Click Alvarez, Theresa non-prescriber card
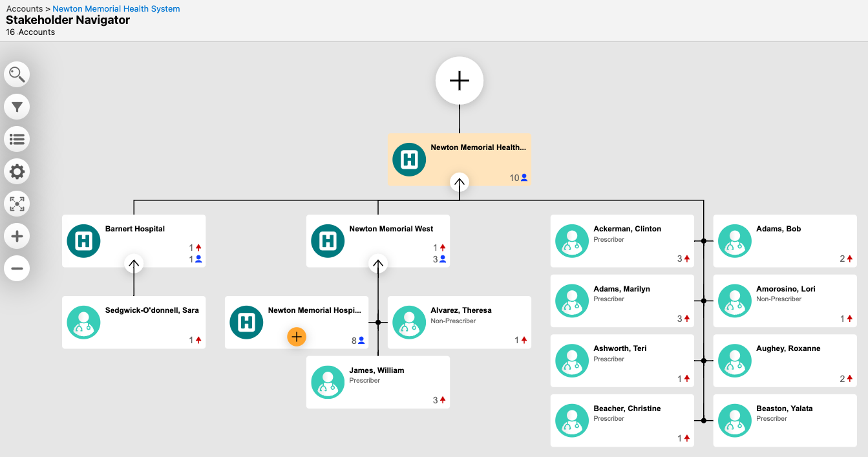This screenshot has width=868, height=457. point(459,323)
